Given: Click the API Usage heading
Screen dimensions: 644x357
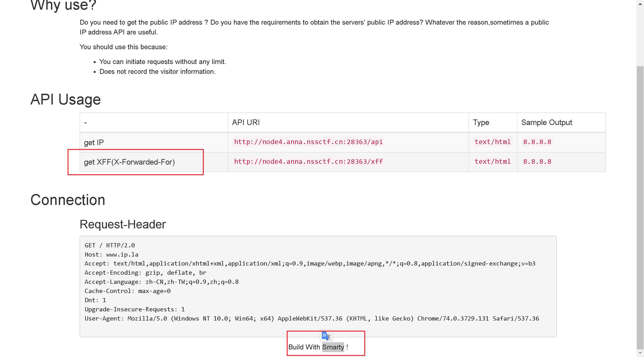Looking at the screenshot, I should tap(66, 99).
